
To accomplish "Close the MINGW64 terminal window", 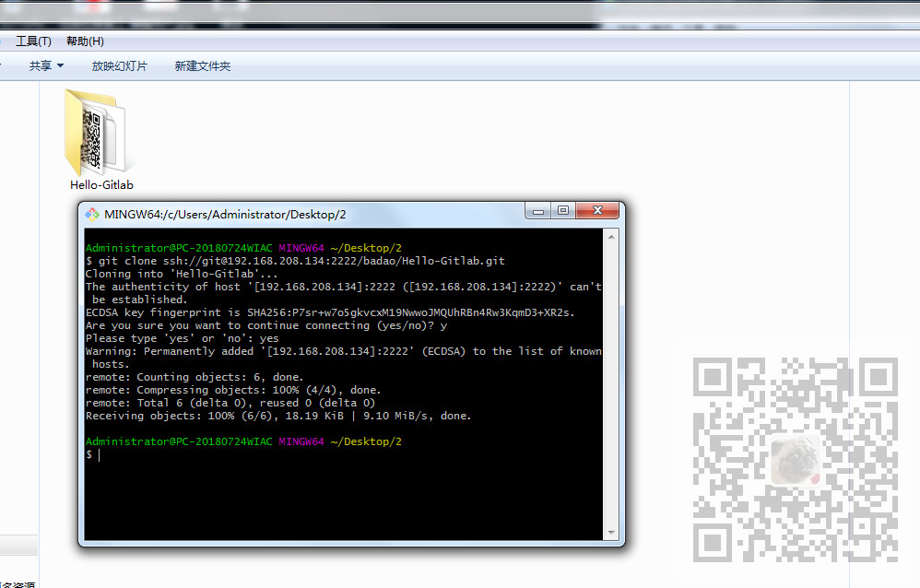I will [x=597, y=210].
